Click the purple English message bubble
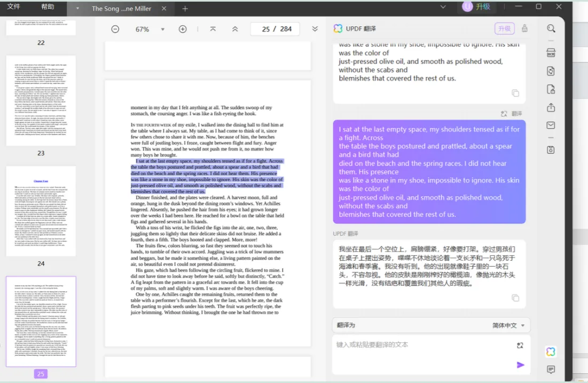 click(429, 172)
